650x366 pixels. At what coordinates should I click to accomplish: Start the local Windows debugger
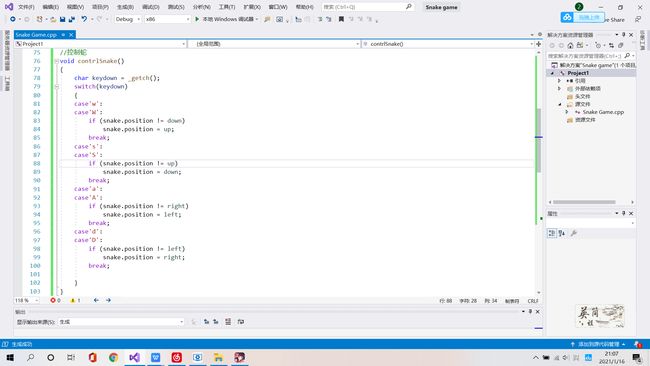click(x=226, y=19)
